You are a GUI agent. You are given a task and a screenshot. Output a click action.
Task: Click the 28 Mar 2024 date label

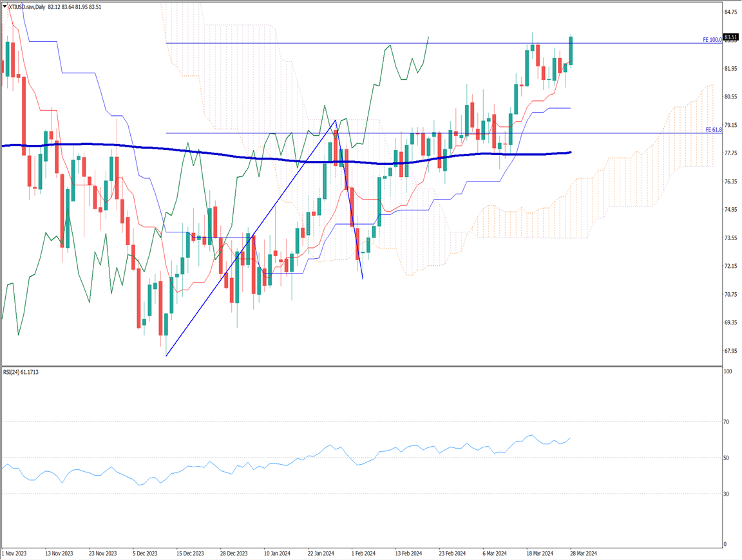click(582, 553)
